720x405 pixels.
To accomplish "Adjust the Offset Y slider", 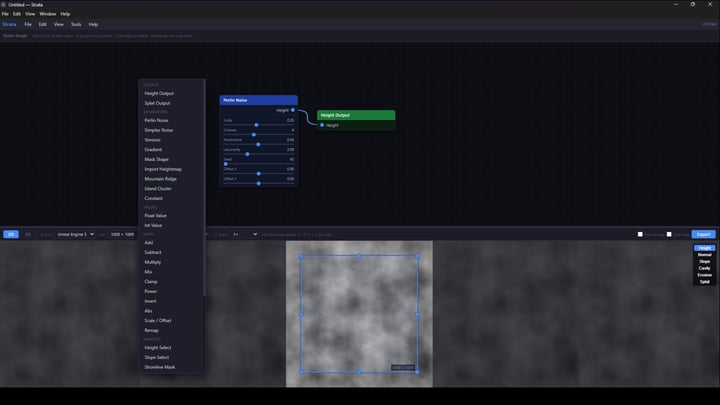I will 259,183.
